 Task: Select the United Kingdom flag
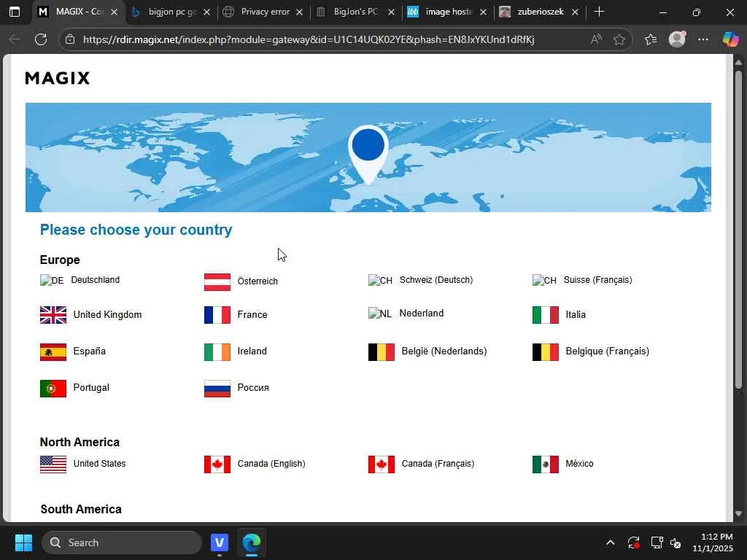click(x=53, y=315)
